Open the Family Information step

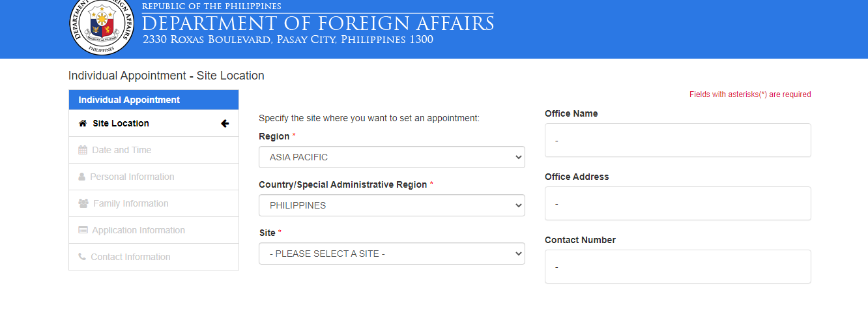[154, 203]
